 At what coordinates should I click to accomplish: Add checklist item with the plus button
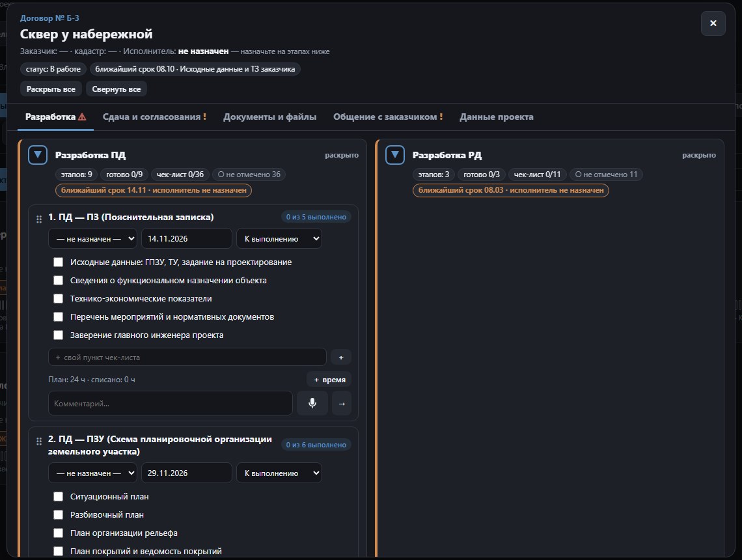340,357
